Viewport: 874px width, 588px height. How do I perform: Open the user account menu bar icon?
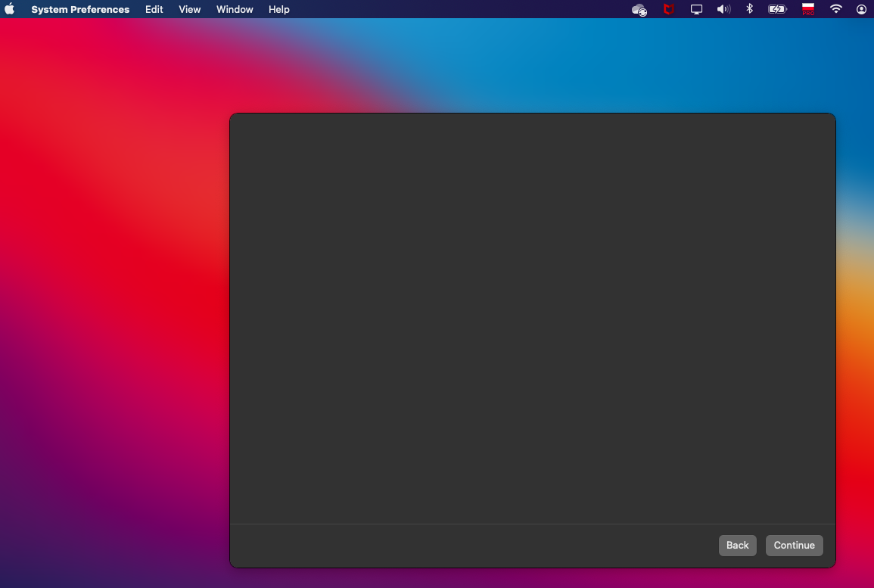point(861,9)
